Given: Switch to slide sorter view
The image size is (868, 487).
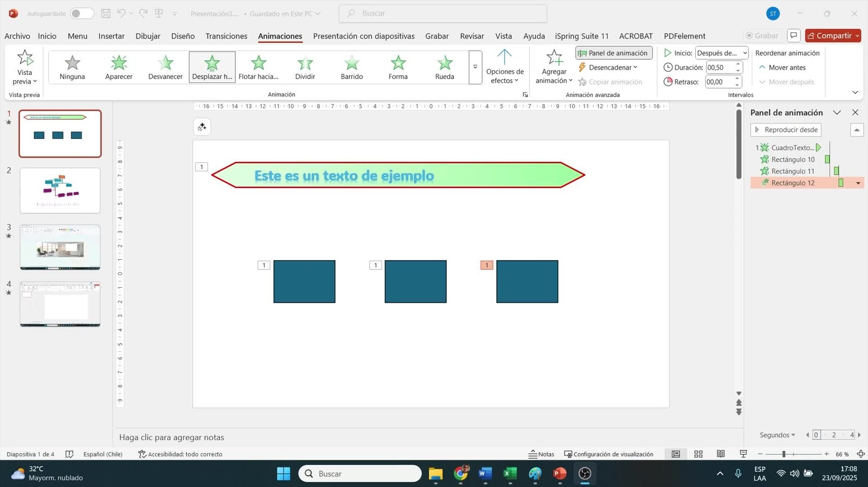Looking at the screenshot, I should (x=698, y=454).
